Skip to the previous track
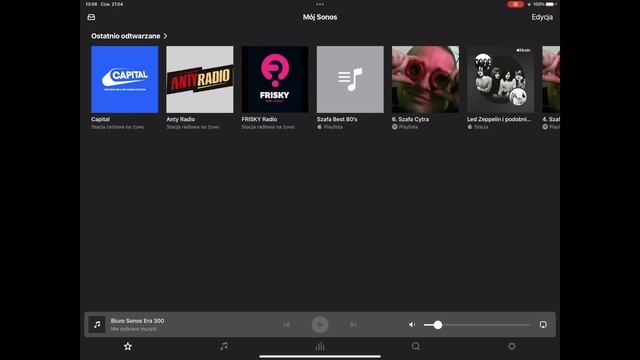 [x=287, y=324]
